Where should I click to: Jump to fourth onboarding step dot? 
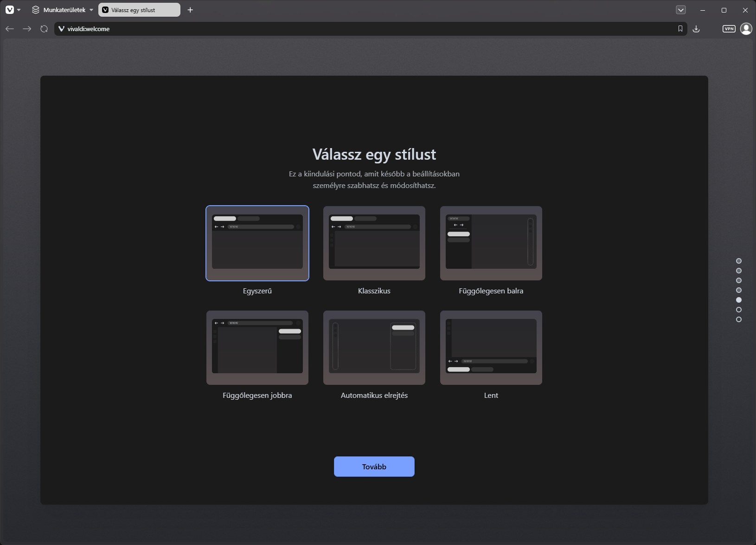(739, 290)
